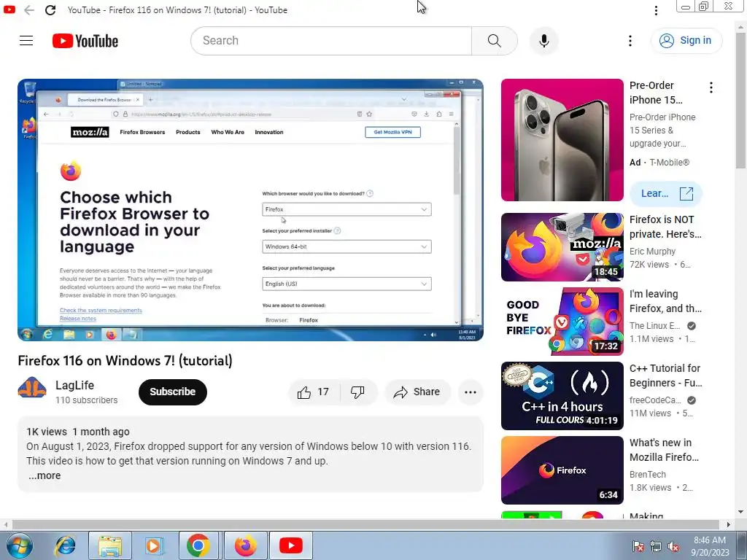Click the Learn more ad button
The width and height of the screenshot is (747, 560).
tap(665, 193)
